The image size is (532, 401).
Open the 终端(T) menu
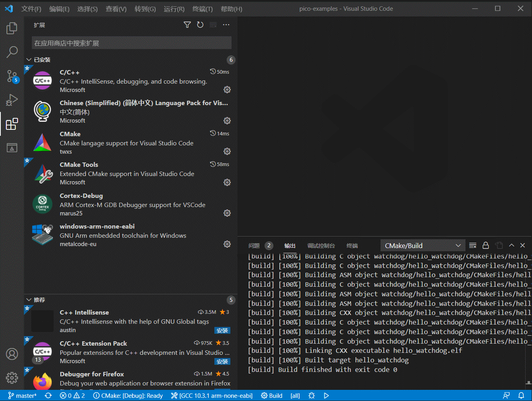tap(202, 9)
